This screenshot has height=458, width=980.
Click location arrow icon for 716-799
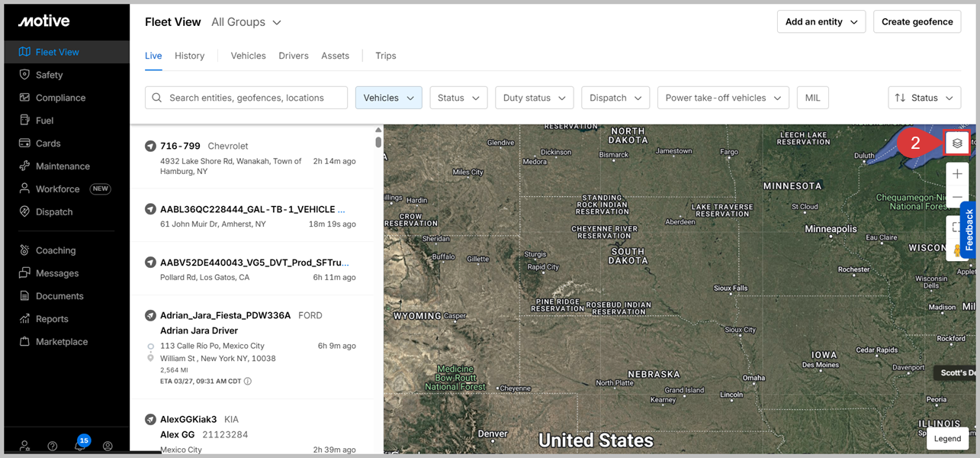pyautogui.click(x=150, y=146)
